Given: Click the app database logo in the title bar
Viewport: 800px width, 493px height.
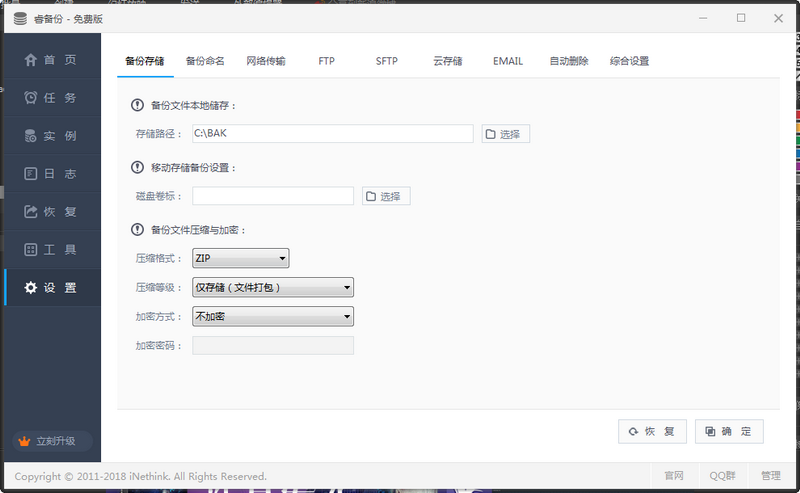Looking at the screenshot, I should [20, 19].
